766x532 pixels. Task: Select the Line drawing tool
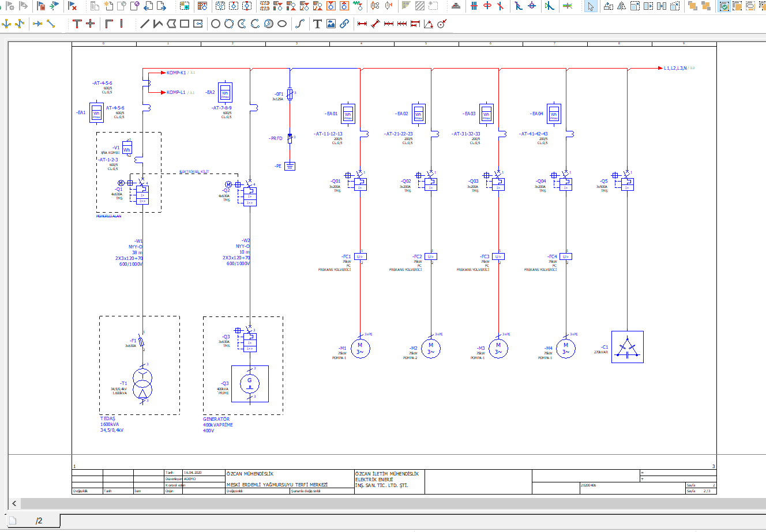point(145,24)
